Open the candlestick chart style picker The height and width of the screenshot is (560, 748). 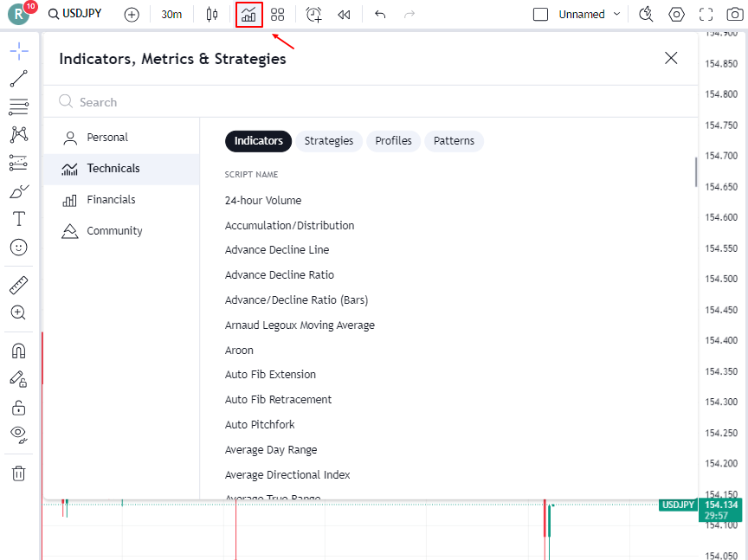(212, 15)
